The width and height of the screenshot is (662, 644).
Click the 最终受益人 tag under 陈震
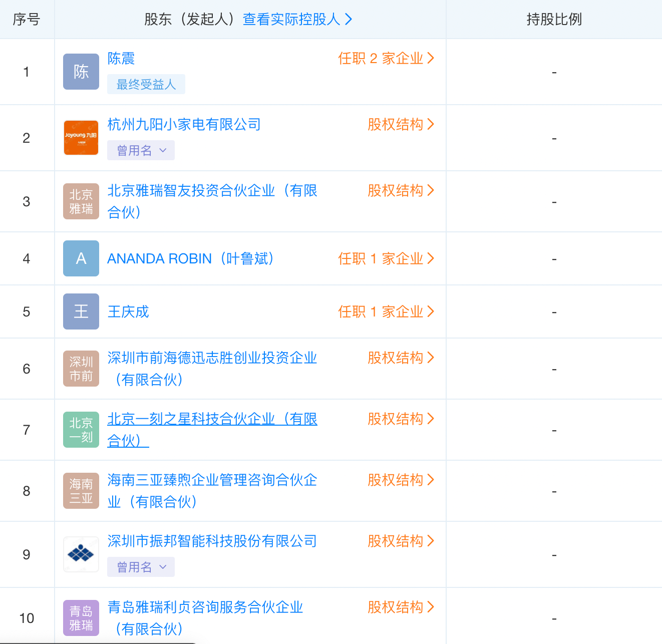click(146, 84)
